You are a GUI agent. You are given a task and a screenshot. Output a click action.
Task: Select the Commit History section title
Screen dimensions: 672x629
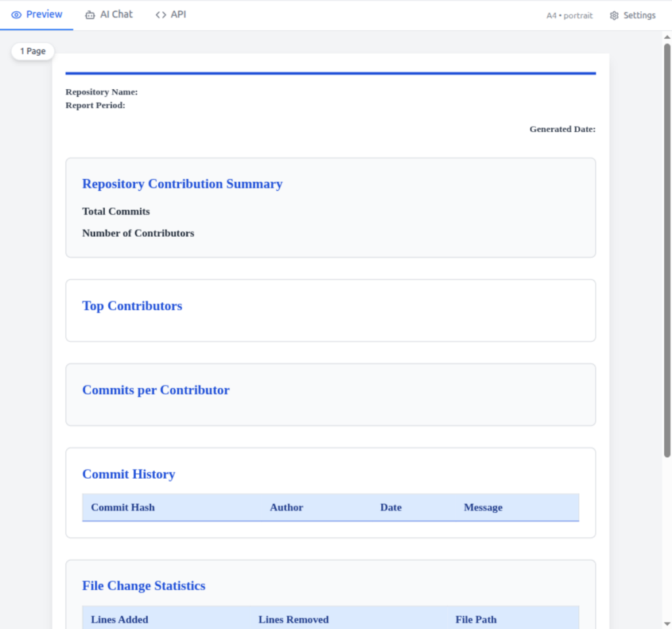pyautogui.click(x=129, y=474)
